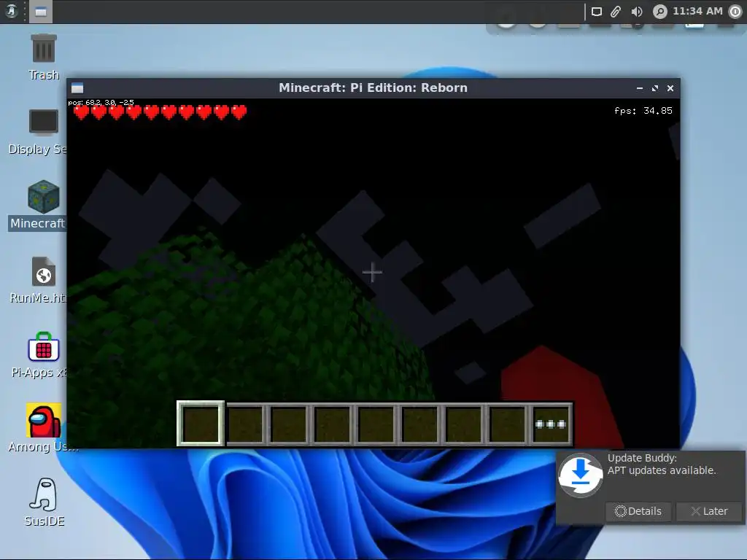Click the Details button in Update Buddy

point(638,511)
